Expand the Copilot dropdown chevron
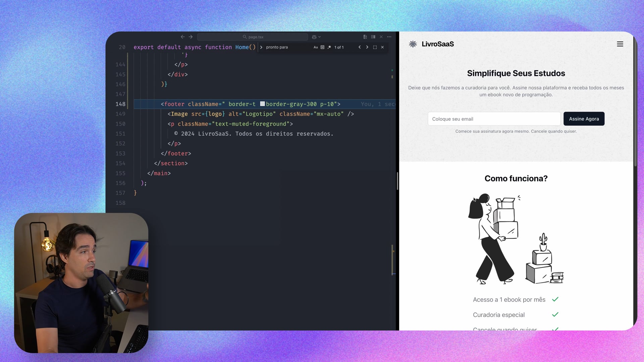 pyautogui.click(x=320, y=37)
